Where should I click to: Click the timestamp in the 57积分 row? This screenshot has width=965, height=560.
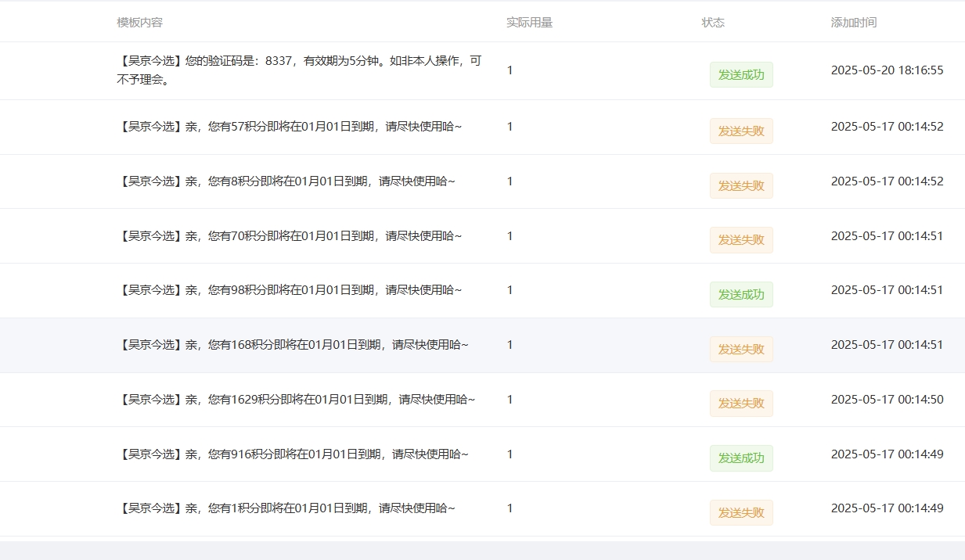887,126
